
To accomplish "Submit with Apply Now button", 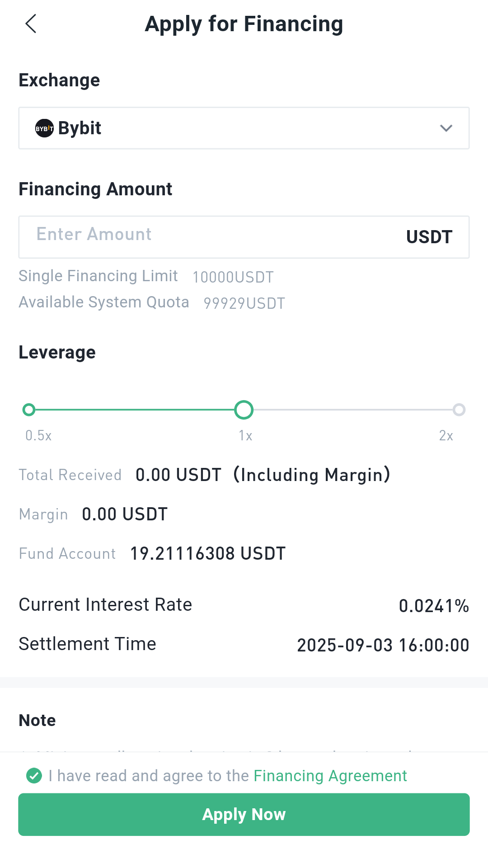I will [244, 815].
